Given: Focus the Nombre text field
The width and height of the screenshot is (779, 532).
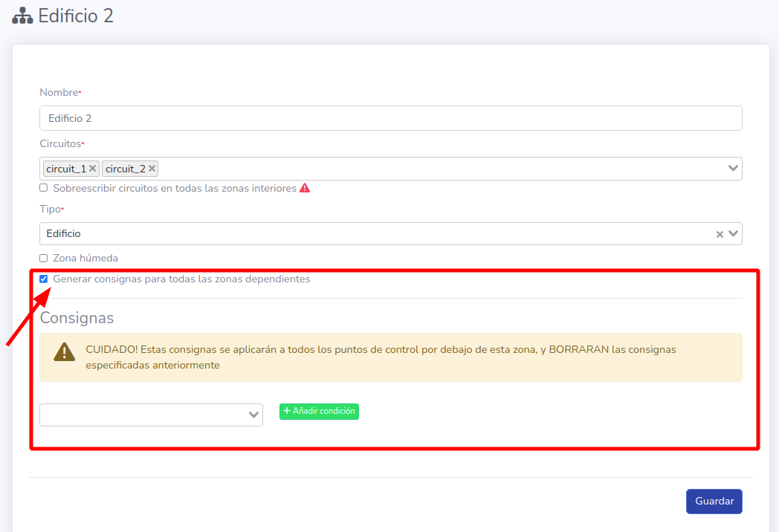Looking at the screenshot, I should click(390, 118).
